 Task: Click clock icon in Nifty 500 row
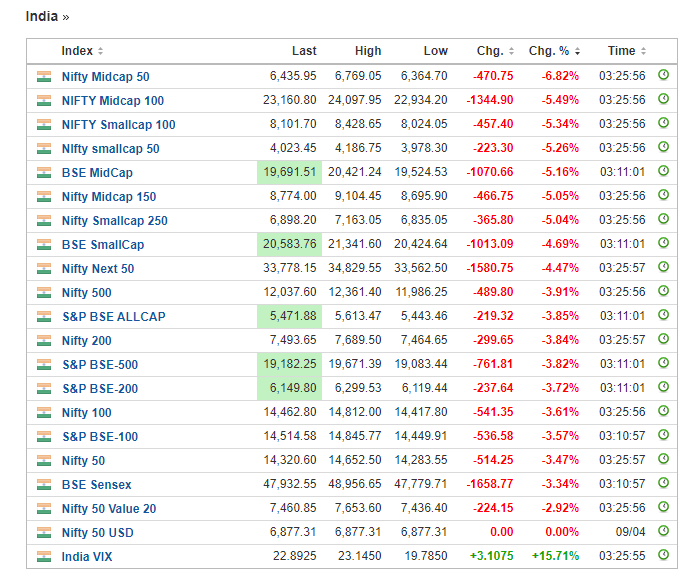point(663,291)
